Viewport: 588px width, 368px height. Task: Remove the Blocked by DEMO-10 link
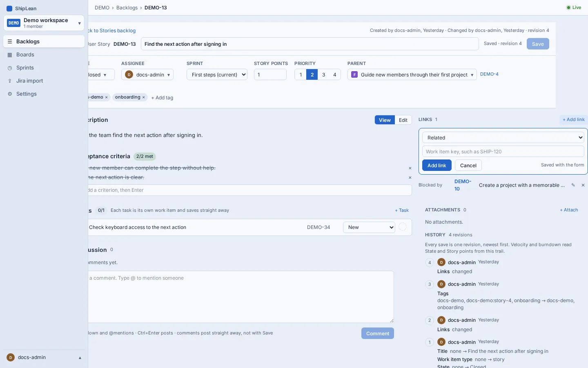tap(583, 185)
